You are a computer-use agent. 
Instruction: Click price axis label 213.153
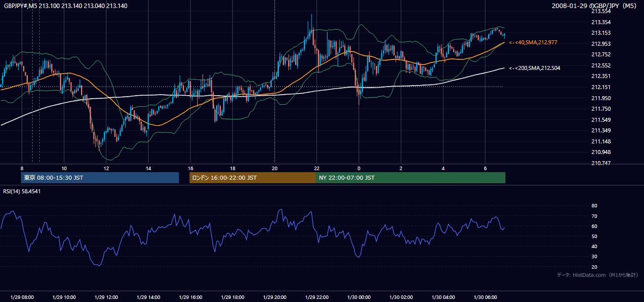(x=601, y=33)
